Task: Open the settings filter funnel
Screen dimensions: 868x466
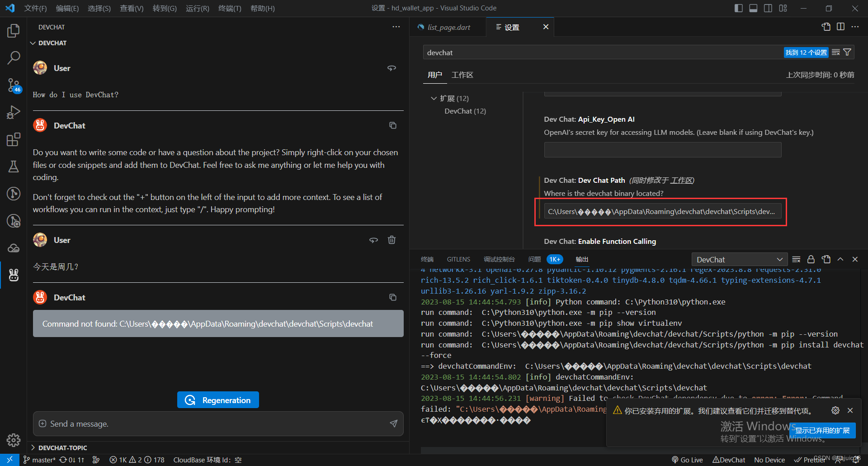Action: [x=847, y=52]
